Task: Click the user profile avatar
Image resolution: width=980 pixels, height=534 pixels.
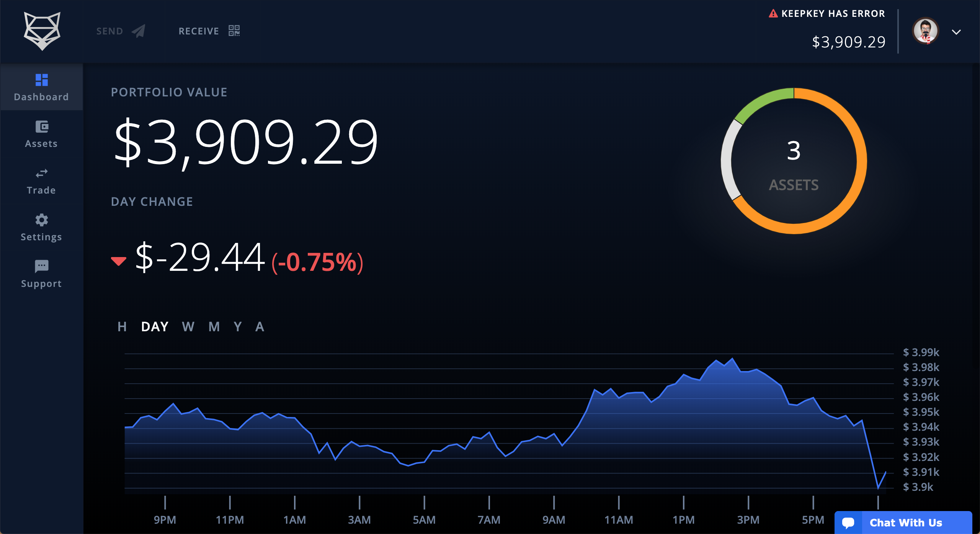Action: pos(925,31)
